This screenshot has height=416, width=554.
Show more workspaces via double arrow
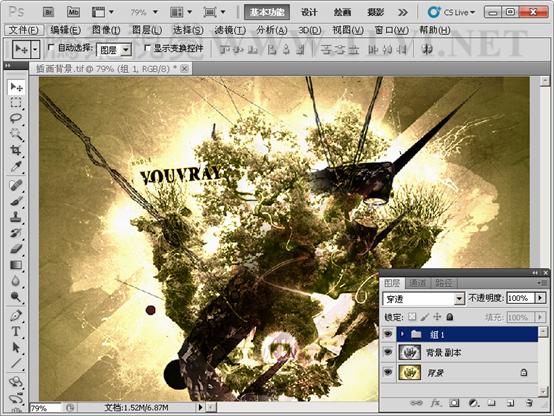(402, 12)
